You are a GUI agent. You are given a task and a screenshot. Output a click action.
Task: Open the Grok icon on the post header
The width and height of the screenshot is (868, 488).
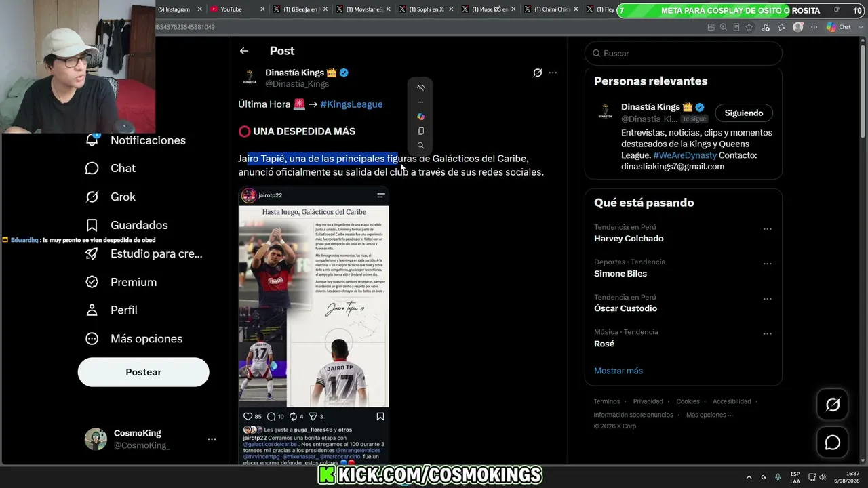pyautogui.click(x=538, y=73)
